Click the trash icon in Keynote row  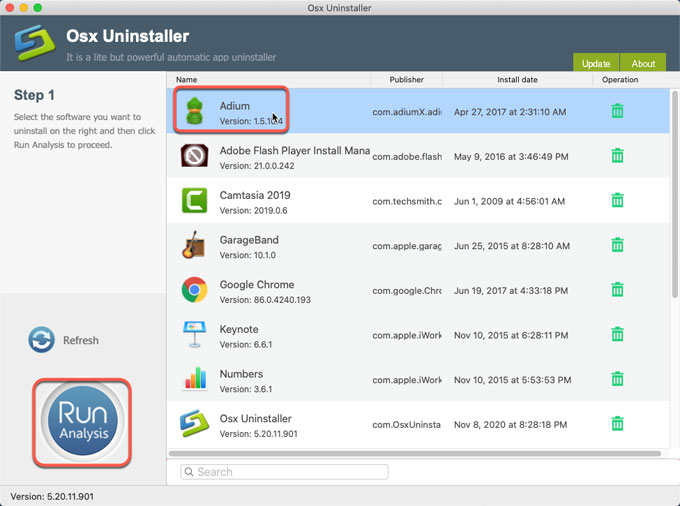[617, 334]
